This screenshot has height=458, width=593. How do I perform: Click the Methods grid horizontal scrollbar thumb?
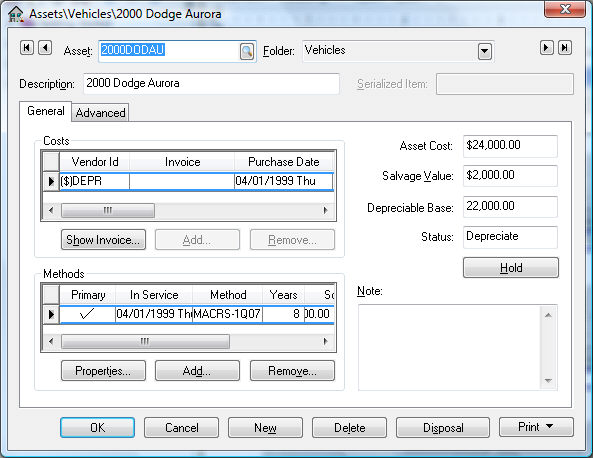click(145, 342)
